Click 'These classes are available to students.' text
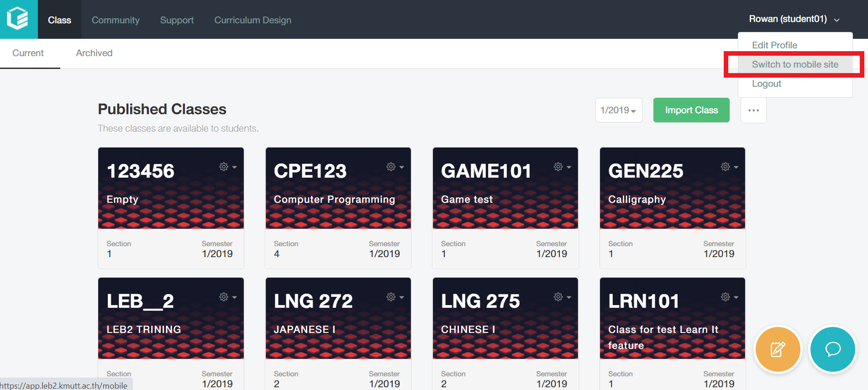The image size is (868, 390). [178, 128]
